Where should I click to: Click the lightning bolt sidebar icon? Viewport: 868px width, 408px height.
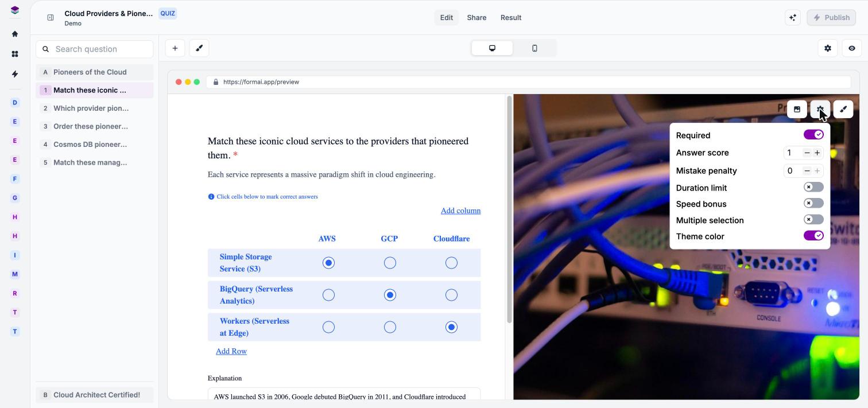(15, 74)
